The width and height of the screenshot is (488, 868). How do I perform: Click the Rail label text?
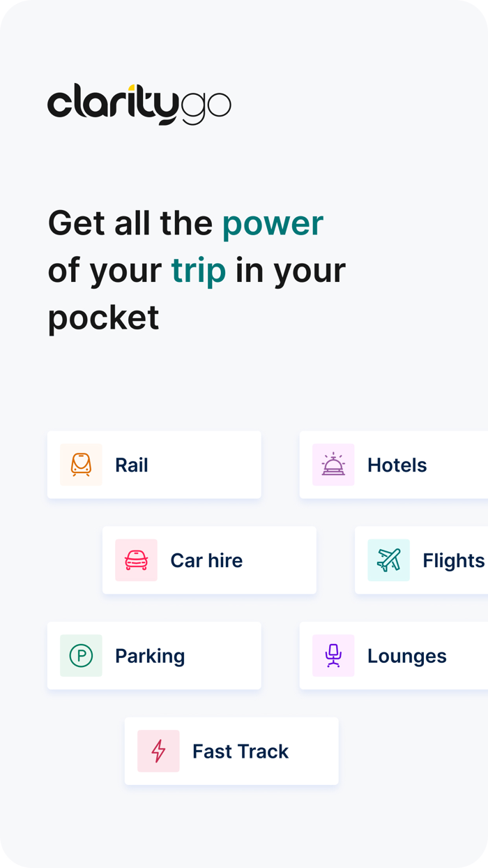coord(132,465)
